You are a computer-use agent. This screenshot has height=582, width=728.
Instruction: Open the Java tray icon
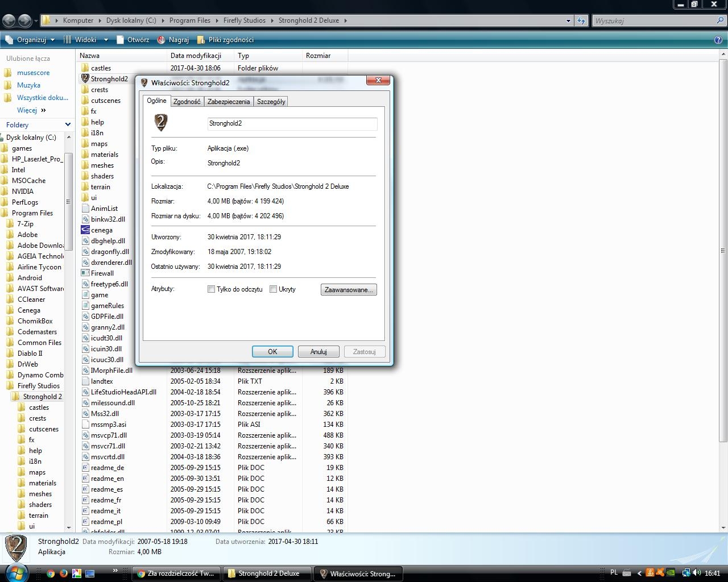(x=650, y=573)
